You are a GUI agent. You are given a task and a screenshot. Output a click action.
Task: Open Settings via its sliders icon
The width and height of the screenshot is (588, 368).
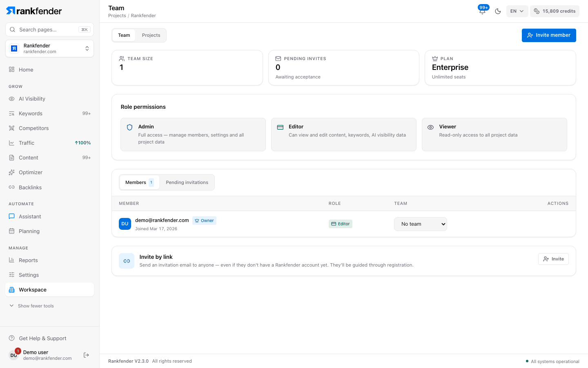[11, 275]
